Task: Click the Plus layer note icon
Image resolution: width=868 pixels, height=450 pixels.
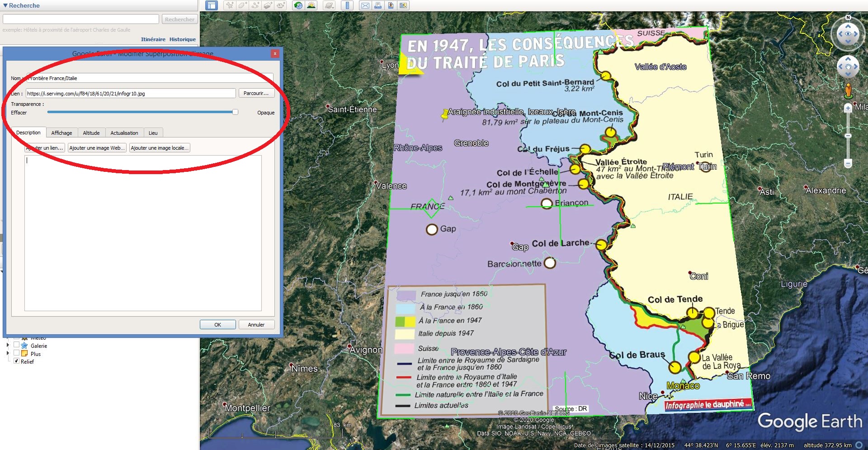Action: [x=24, y=353]
